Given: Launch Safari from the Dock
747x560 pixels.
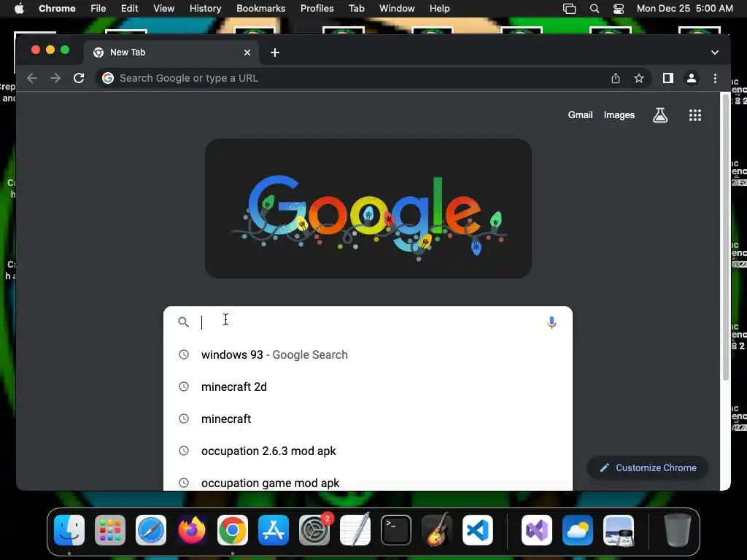Looking at the screenshot, I should pyautogui.click(x=151, y=530).
